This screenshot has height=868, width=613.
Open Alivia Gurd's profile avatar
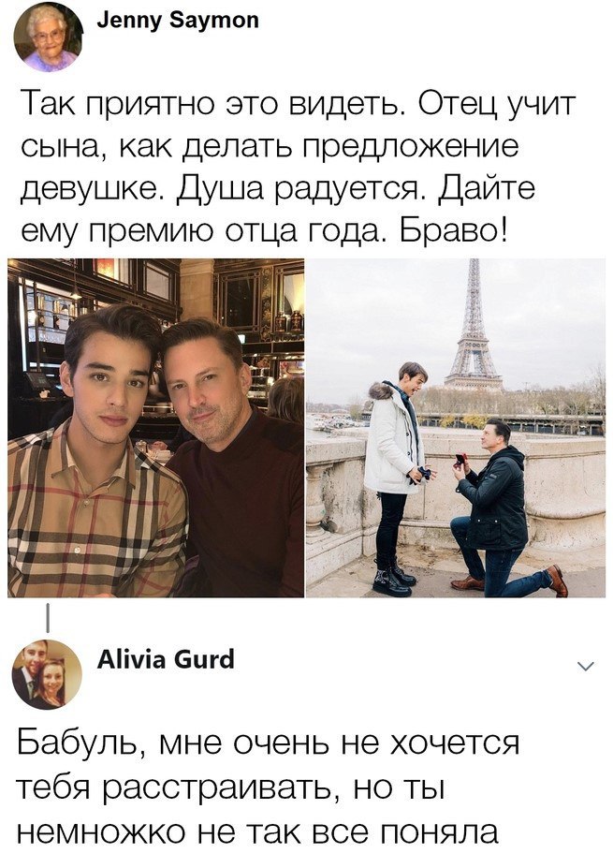tap(47, 675)
